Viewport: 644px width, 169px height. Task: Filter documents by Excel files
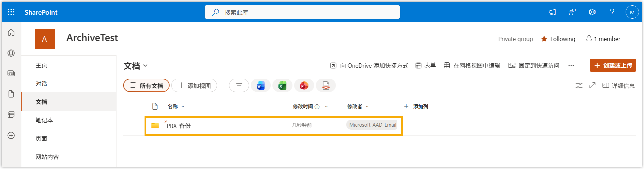(282, 86)
